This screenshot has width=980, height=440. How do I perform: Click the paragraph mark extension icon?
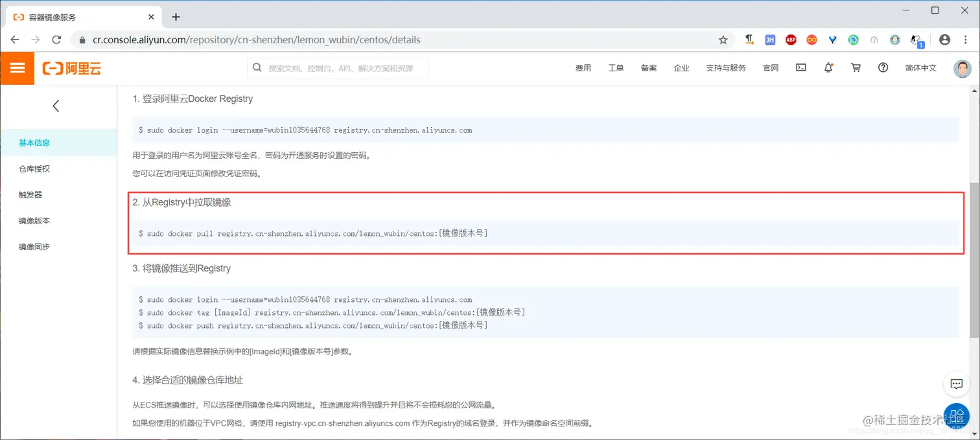click(749, 40)
